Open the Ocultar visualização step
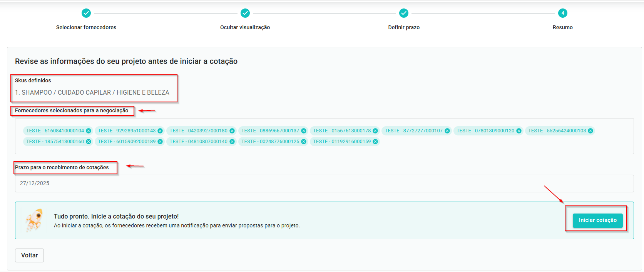 pyautogui.click(x=245, y=13)
